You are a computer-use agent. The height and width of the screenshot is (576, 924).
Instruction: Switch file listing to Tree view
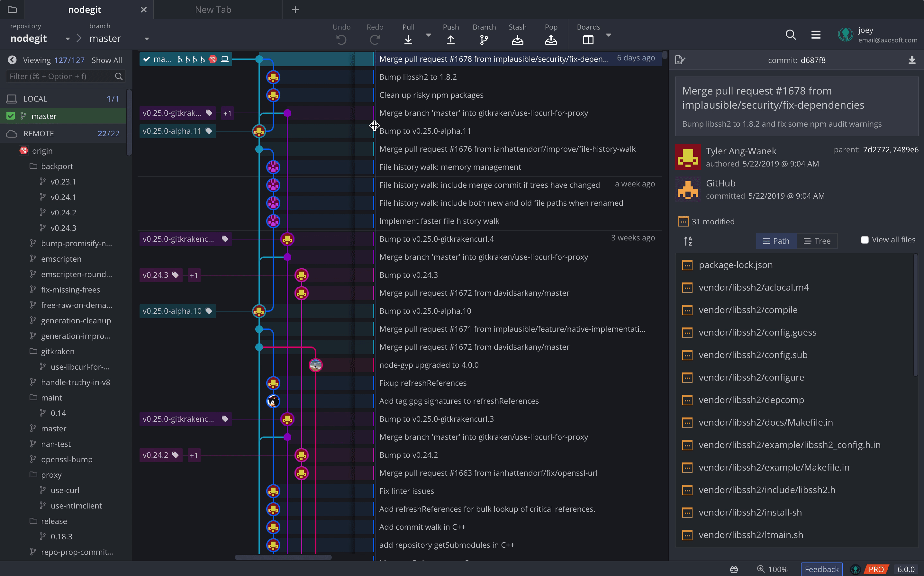tap(818, 241)
